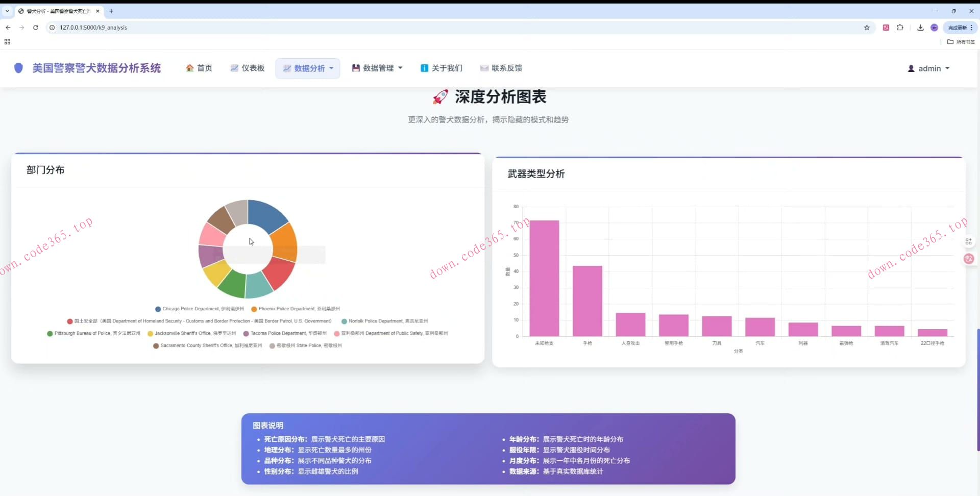Click the blue shield logo icon
Viewport: 980px width, 496px height.
coord(18,68)
